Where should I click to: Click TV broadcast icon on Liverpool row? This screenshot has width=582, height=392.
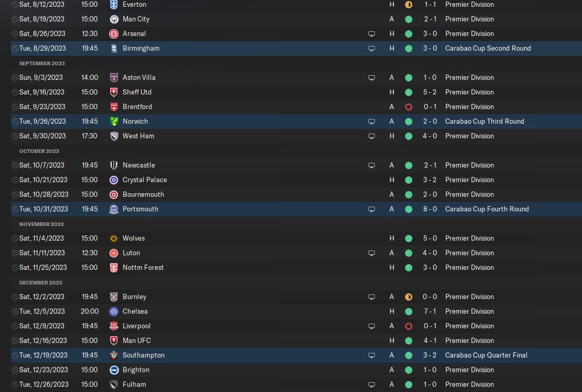(372, 326)
